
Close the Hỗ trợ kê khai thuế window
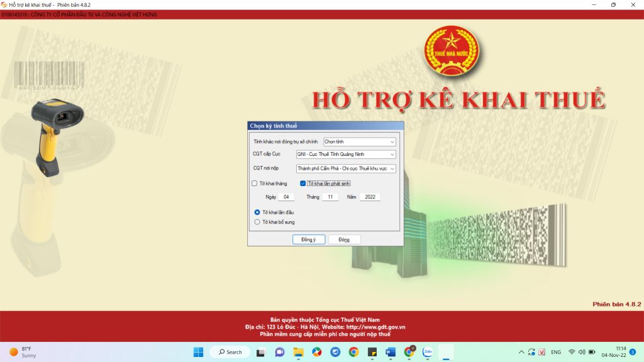tap(633, 5)
